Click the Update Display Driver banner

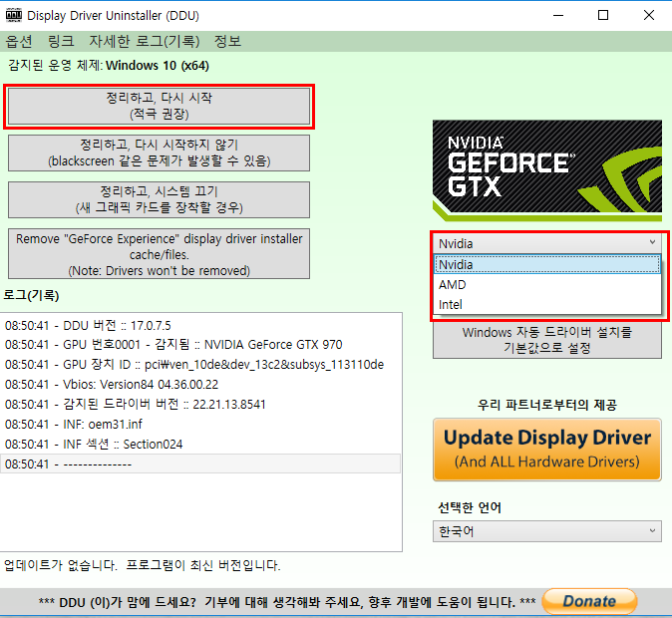pos(547,450)
